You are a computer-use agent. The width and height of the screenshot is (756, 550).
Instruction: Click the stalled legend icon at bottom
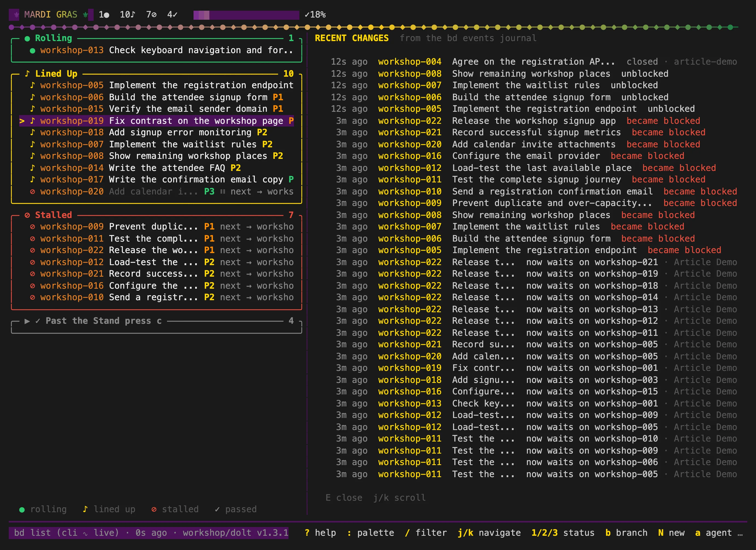pyautogui.click(x=154, y=509)
